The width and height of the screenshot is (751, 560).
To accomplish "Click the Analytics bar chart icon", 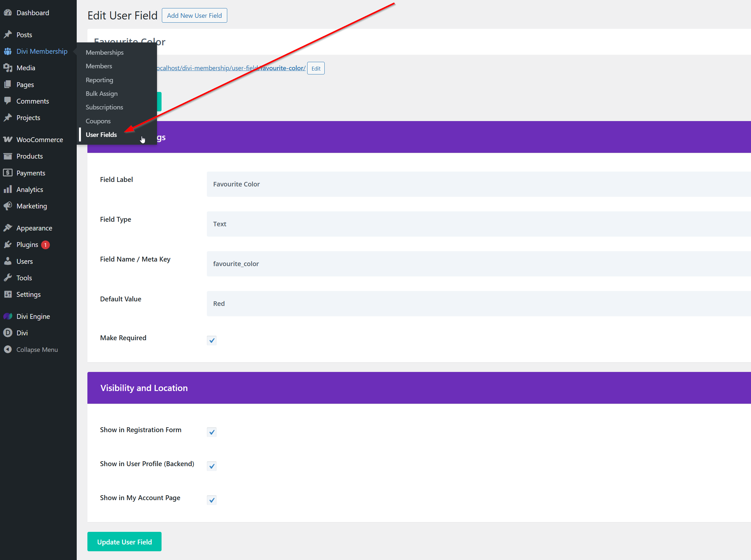I will click(8, 189).
